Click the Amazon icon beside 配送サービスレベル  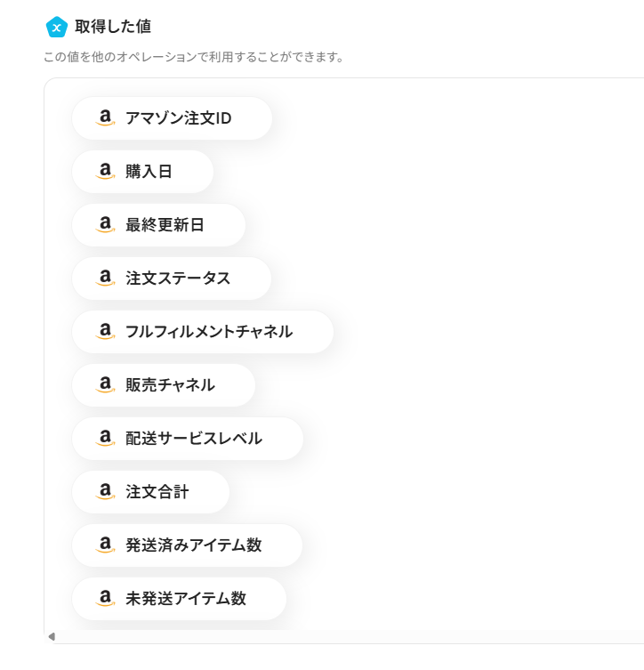pyautogui.click(x=106, y=439)
